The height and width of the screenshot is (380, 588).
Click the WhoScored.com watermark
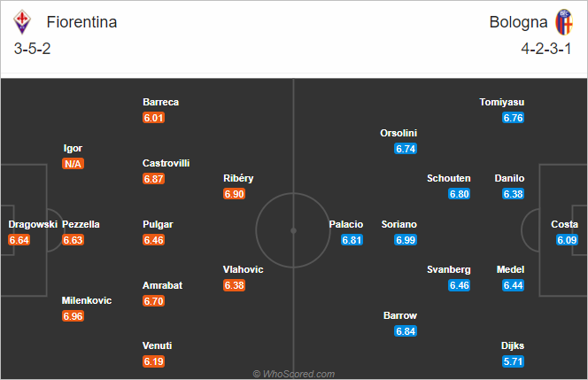[294, 374]
